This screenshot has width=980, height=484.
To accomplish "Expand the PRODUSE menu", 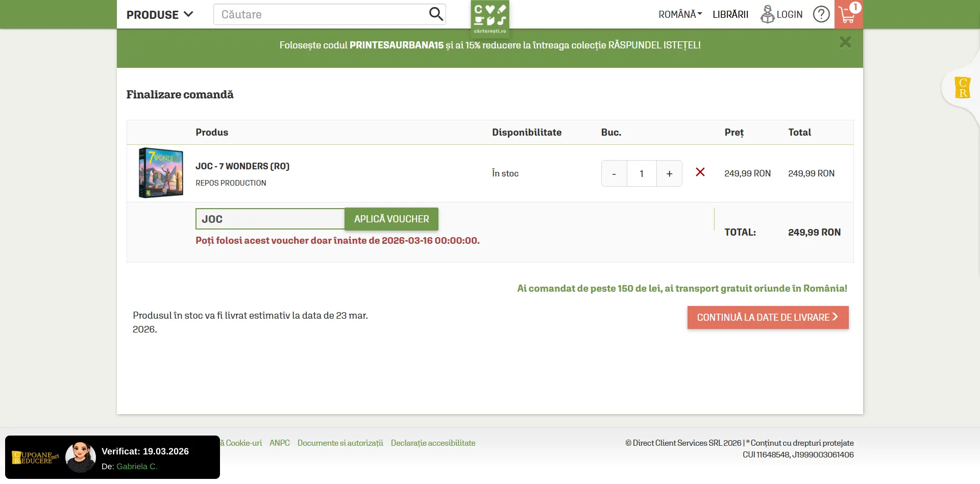I will (160, 14).
